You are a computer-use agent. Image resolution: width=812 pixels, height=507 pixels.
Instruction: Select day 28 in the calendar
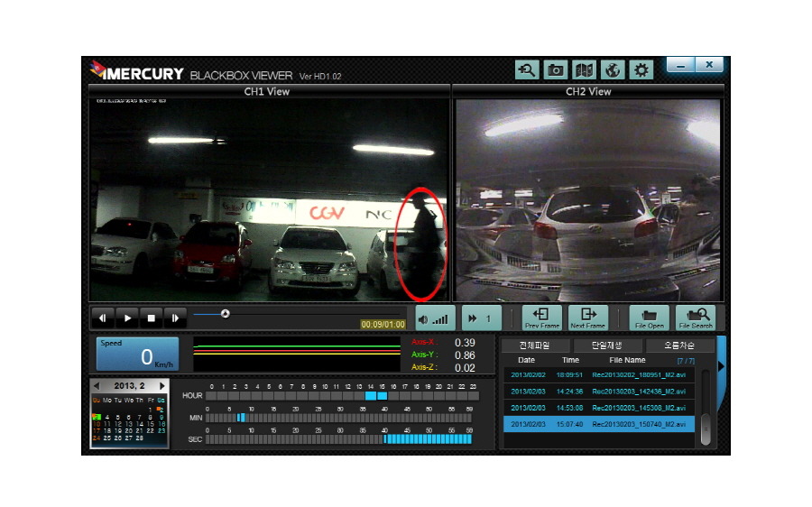coord(139,438)
